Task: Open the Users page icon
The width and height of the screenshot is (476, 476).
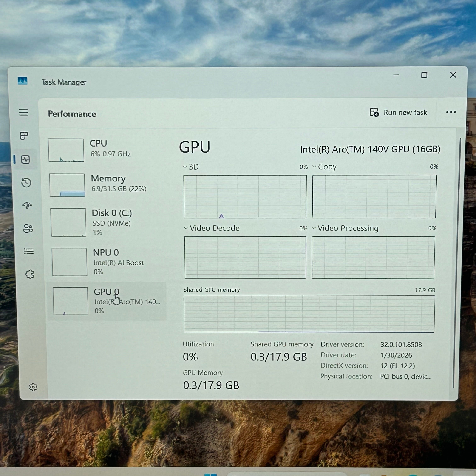Action: pos(28,228)
